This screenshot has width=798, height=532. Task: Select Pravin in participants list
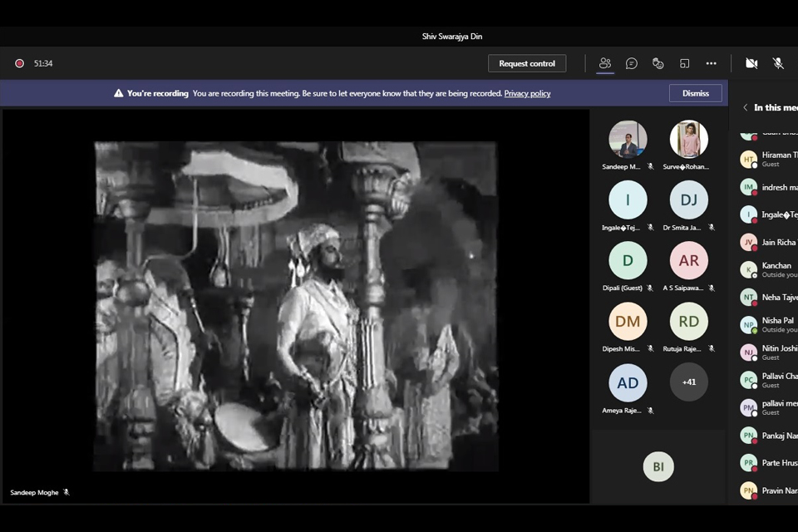tap(767, 490)
